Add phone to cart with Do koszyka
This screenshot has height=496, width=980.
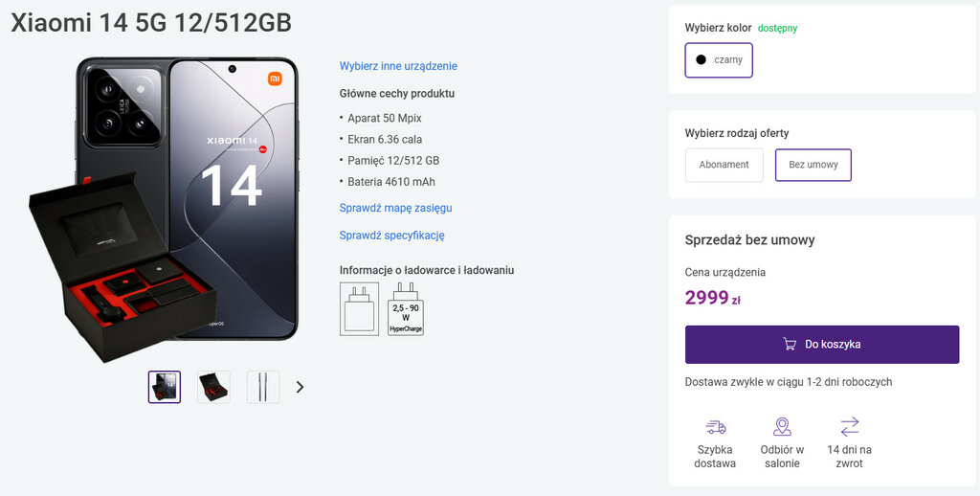pyautogui.click(x=822, y=345)
